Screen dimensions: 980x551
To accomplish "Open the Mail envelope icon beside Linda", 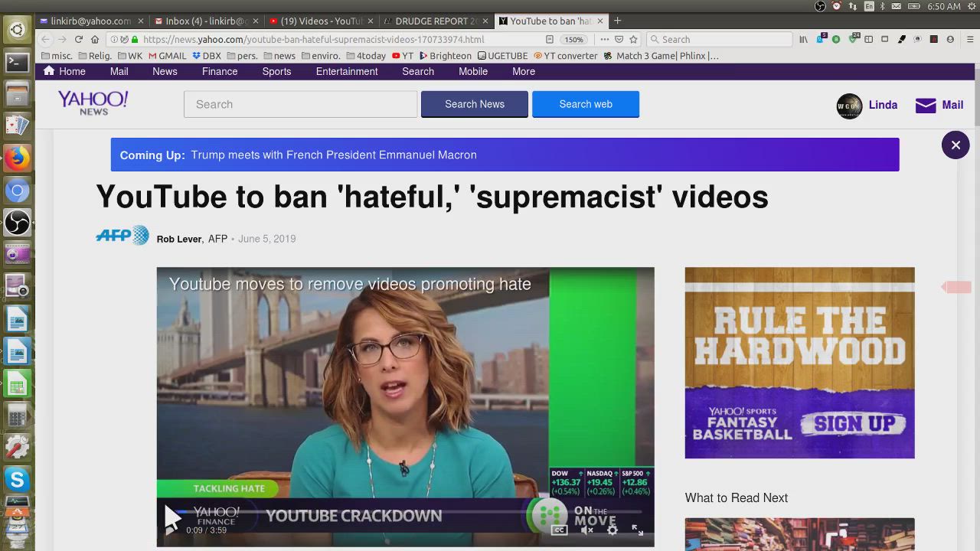I will pyautogui.click(x=926, y=105).
